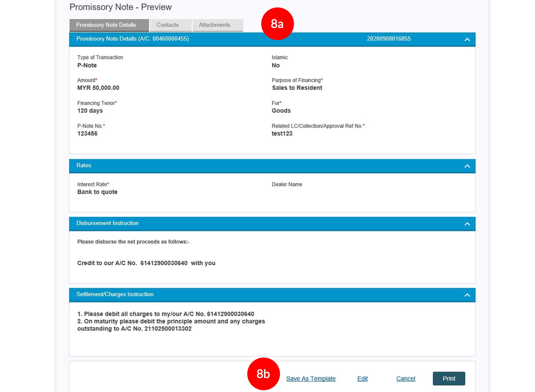Click reference number 20200908016855 in header
The image size is (535, 392).
(388, 39)
